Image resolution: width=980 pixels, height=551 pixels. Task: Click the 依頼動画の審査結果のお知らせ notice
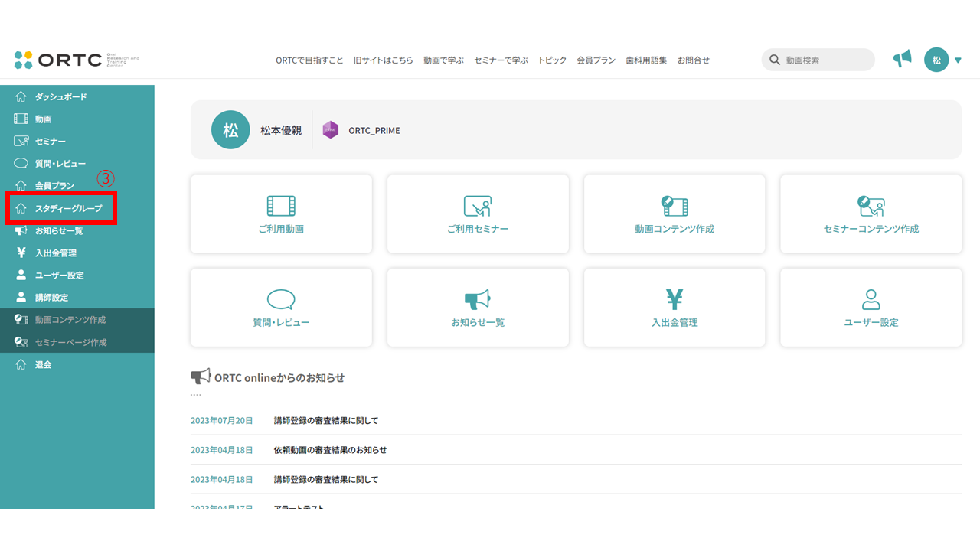coord(331,450)
